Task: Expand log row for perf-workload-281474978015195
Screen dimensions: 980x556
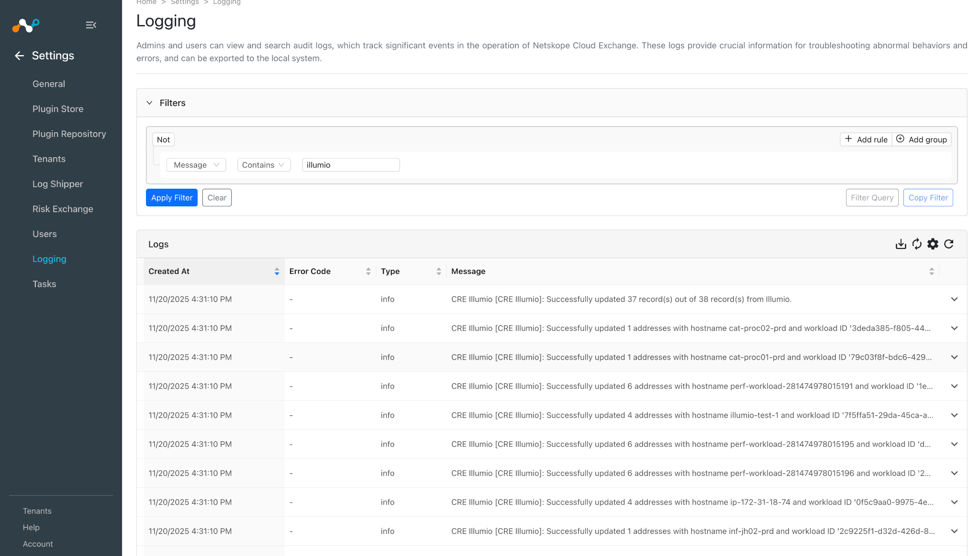Action: point(954,444)
